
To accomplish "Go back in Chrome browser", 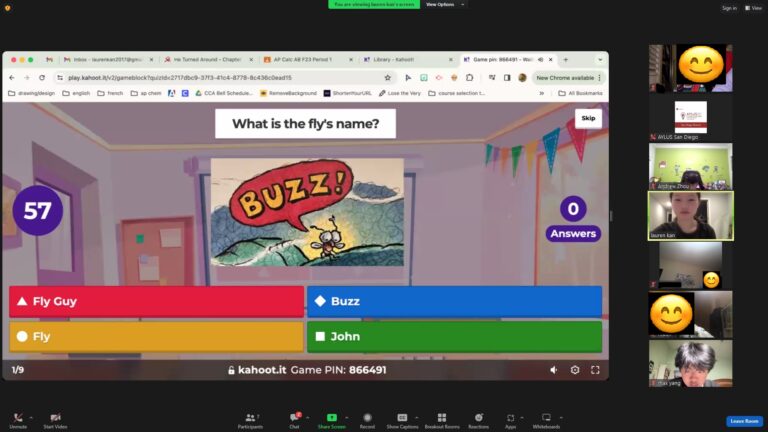I will tap(12, 77).
